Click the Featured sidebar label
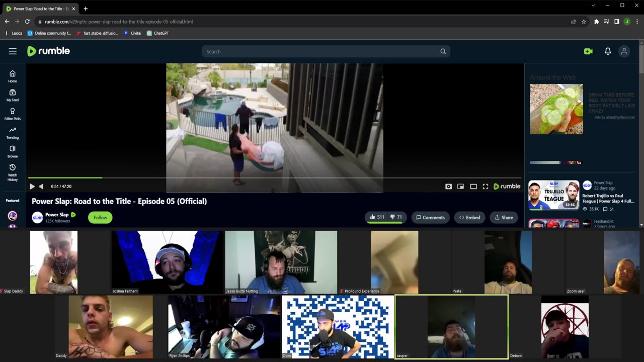This screenshot has height=362, width=644. [x=13, y=201]
